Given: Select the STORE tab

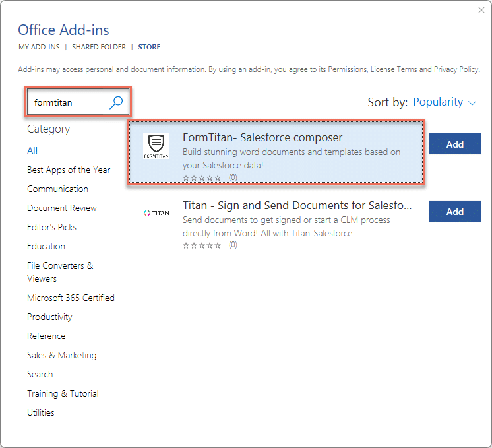Looking at the screenshot, I should click(x=149, y=47).
